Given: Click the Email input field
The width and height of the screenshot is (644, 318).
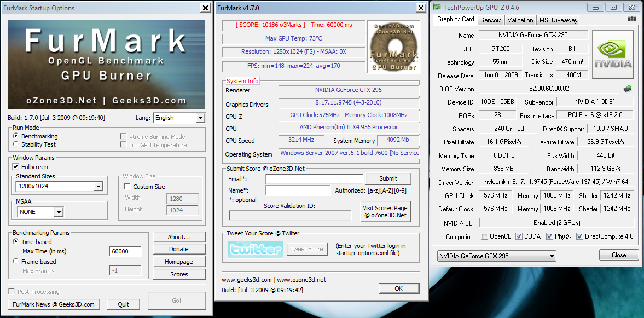Looking at the screenshot, I should (x=314, y=179).
